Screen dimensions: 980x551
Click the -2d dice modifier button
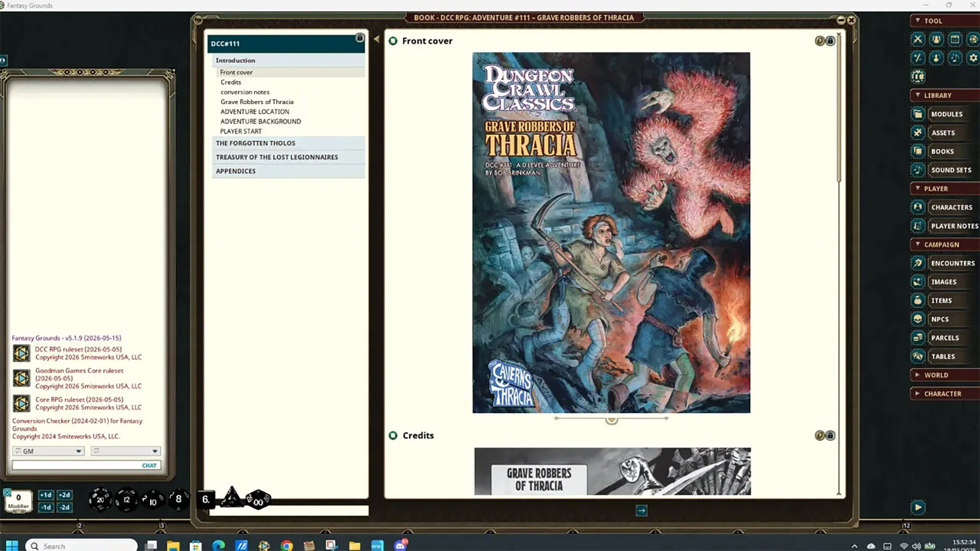pyautogui.click(x=64, y=507)
